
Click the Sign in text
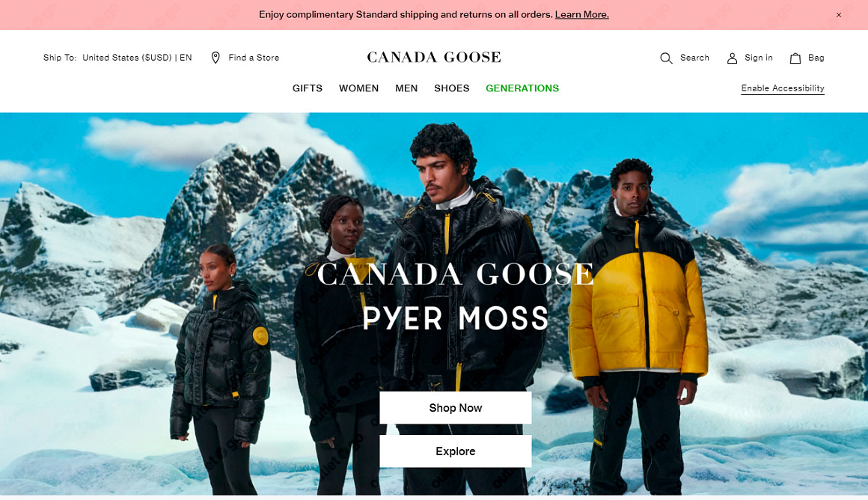pyautogui.click(x=759, y=58)
